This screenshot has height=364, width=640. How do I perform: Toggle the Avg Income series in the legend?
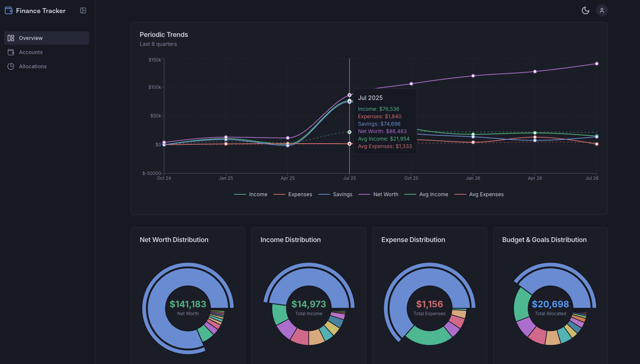pyautogui.click(x=426, y=194)
